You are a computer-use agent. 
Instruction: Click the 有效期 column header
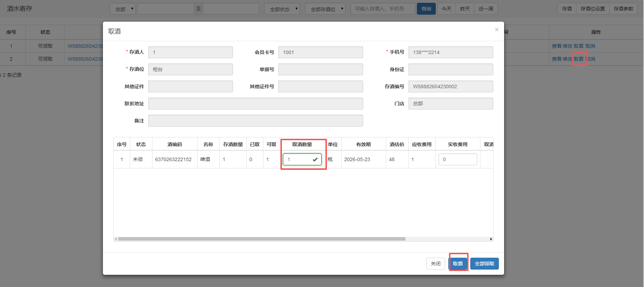[364, 144]
